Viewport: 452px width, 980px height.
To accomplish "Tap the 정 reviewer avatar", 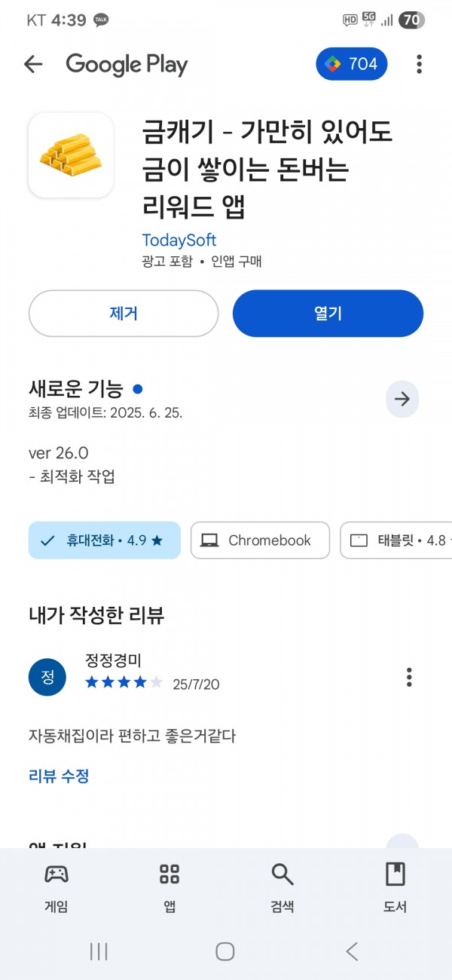I will click(x=47, y=677).
